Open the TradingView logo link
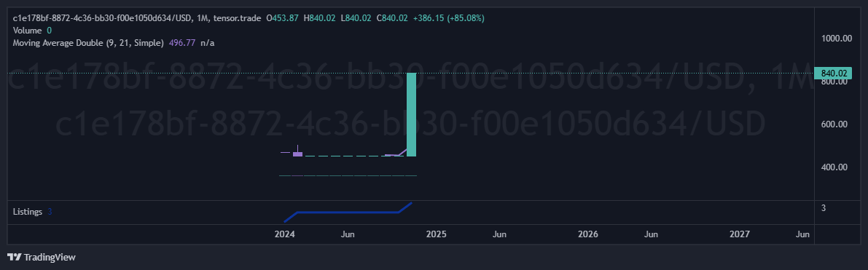The width and height of the screenshot is (868, 270). [x=42, y=258]
